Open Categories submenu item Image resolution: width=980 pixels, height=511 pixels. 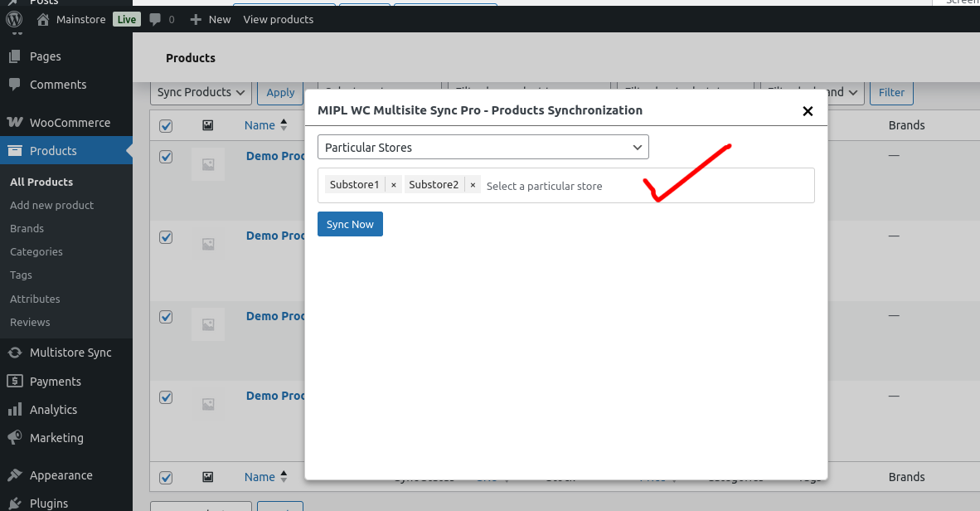click(36, 251)
